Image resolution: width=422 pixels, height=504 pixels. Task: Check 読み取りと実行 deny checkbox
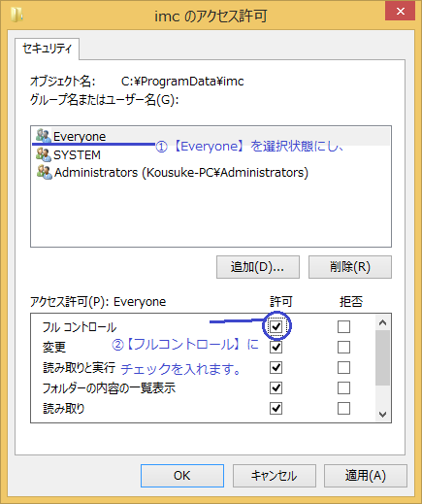[x=343, y=368]
